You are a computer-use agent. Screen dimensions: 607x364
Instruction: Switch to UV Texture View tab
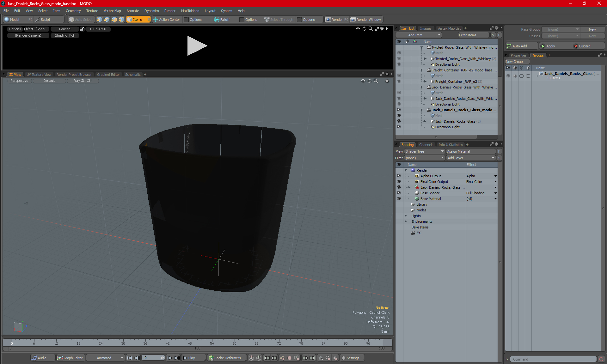[39, 75]
